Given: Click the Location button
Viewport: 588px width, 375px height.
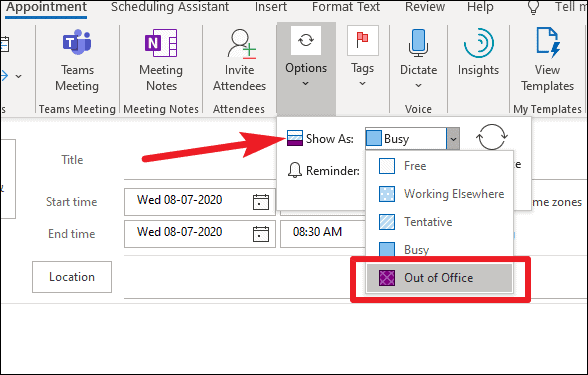Looking at the screenshot, I should (x=72, y=277).
